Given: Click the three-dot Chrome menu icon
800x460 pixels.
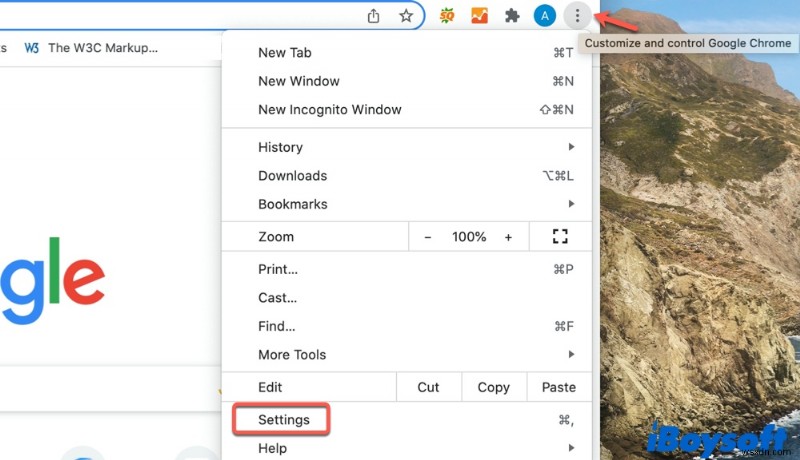Looking at the screenshot, I should (x=577, y=16).
